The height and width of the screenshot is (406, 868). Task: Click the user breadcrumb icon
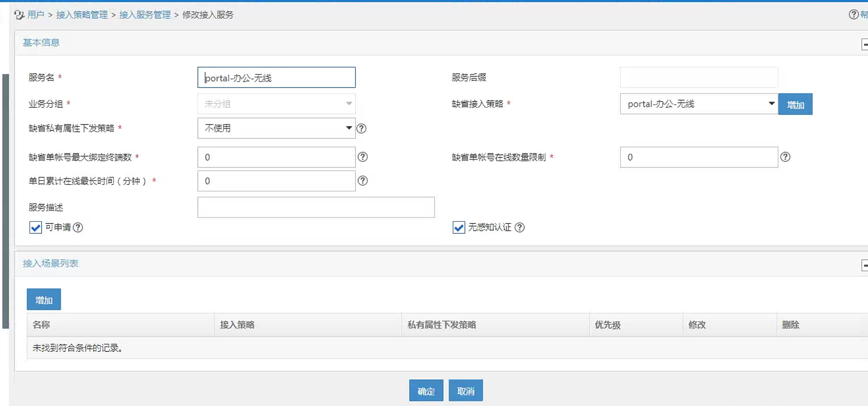pos(19,15)
